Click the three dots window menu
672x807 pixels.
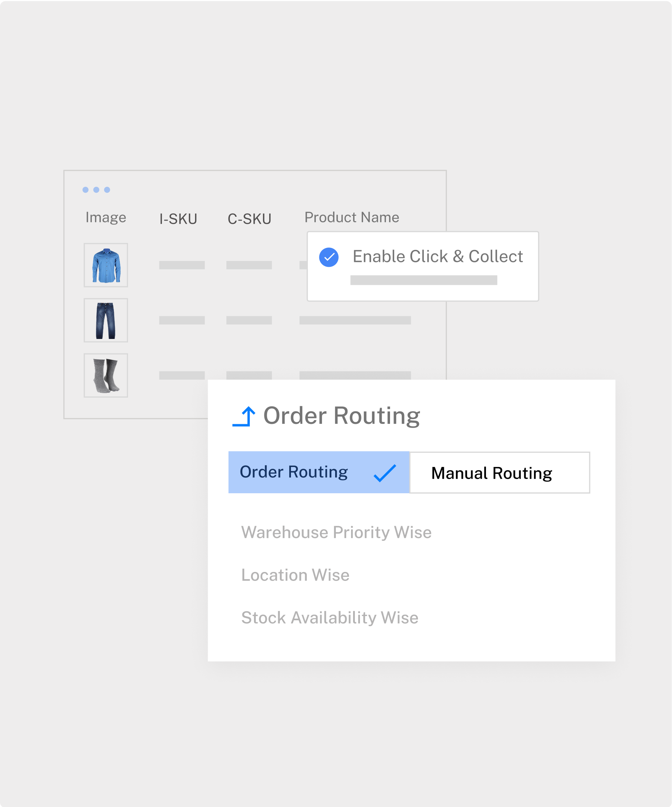pos(96,190)
